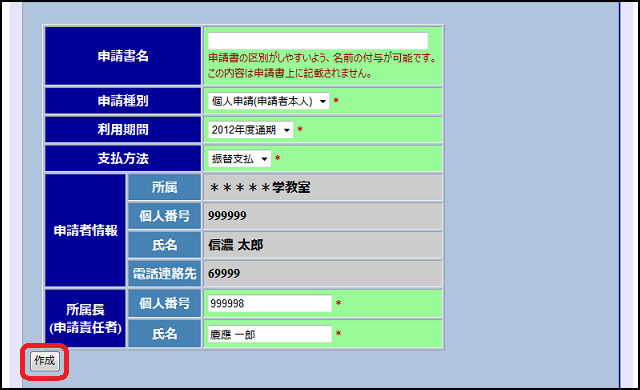Click the arrow of the 振替支払 combo box
Screen dimensions: 640x390
pos(264,159)
